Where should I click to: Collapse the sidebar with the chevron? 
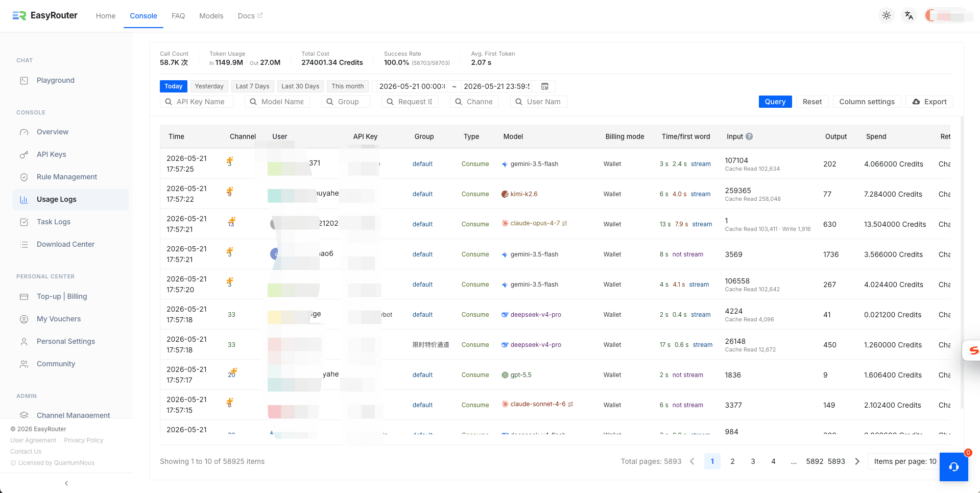click(x=66, y=483)
